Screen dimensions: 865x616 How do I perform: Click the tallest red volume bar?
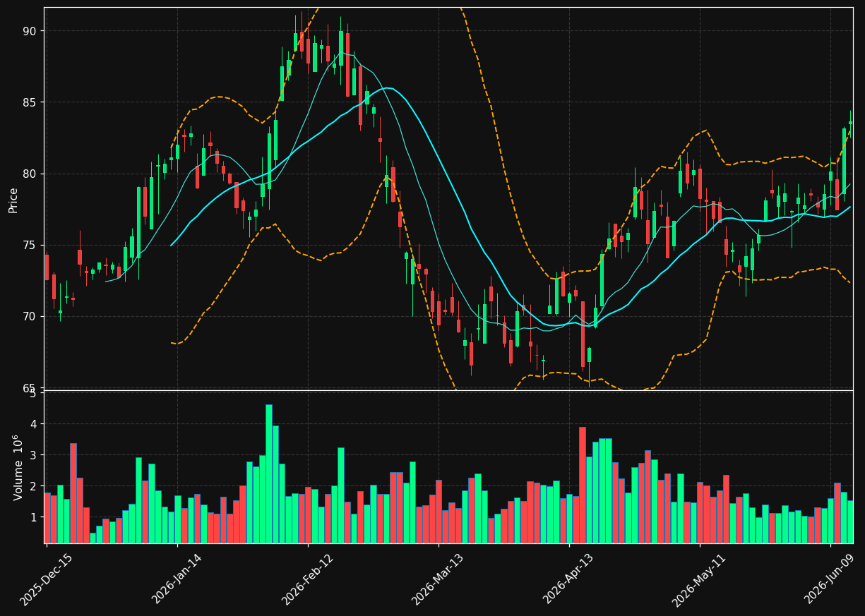pyautogui.click(x=583, y=485)
